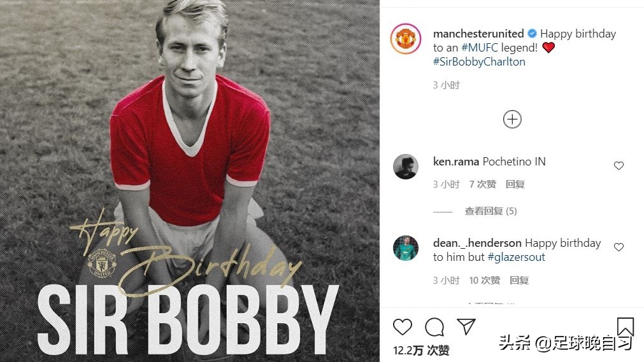Viewport: 644px width, 362px height.
Task: Click the verified badge next to manchesterunited
Action: click(532, 34)
